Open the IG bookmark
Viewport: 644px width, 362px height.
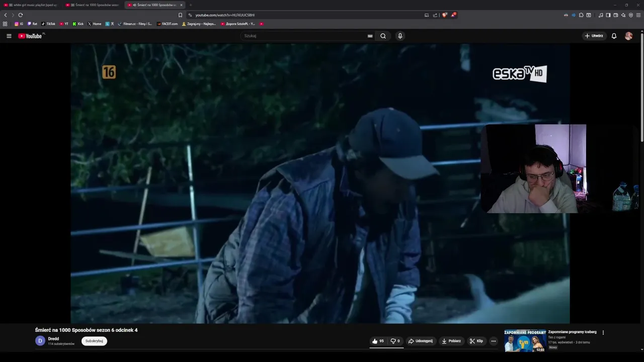pyautogui.click(x=19, y=24)
